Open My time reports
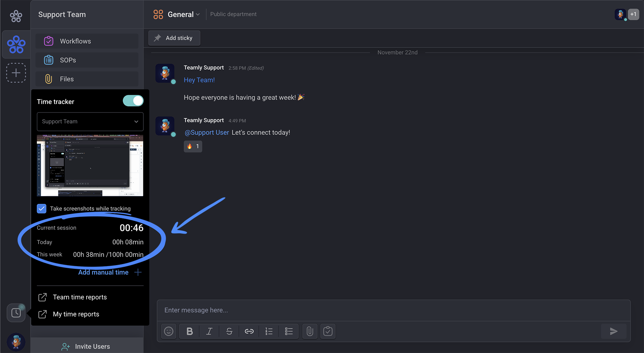 coord(76,314)
